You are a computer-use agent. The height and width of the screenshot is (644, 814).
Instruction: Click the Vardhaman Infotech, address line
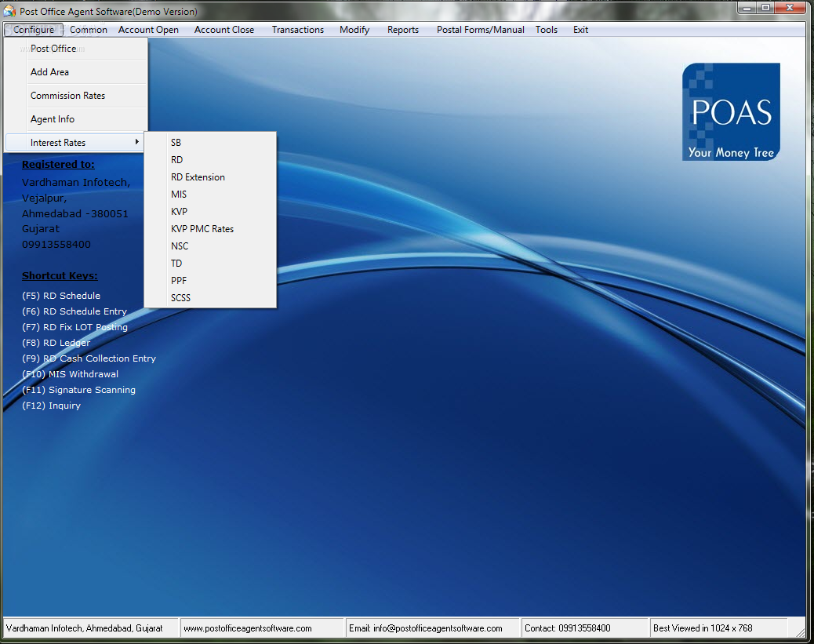point(76,182)
